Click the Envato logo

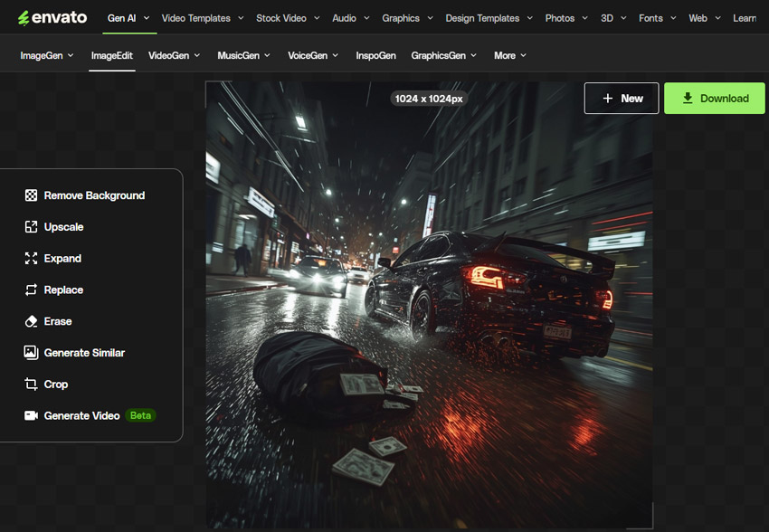tap(52, 18)
